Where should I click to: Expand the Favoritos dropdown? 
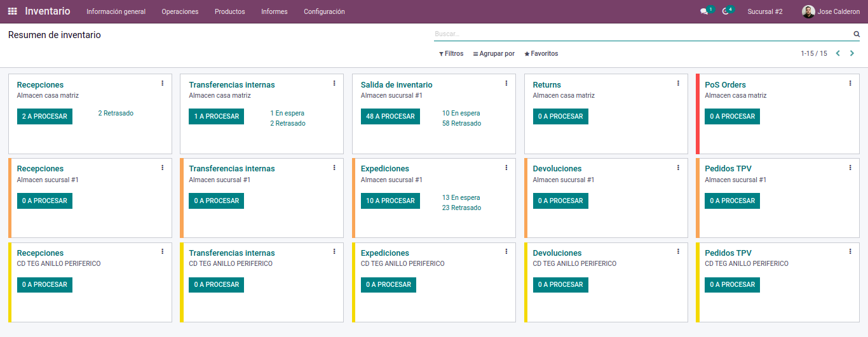[541, 54]
